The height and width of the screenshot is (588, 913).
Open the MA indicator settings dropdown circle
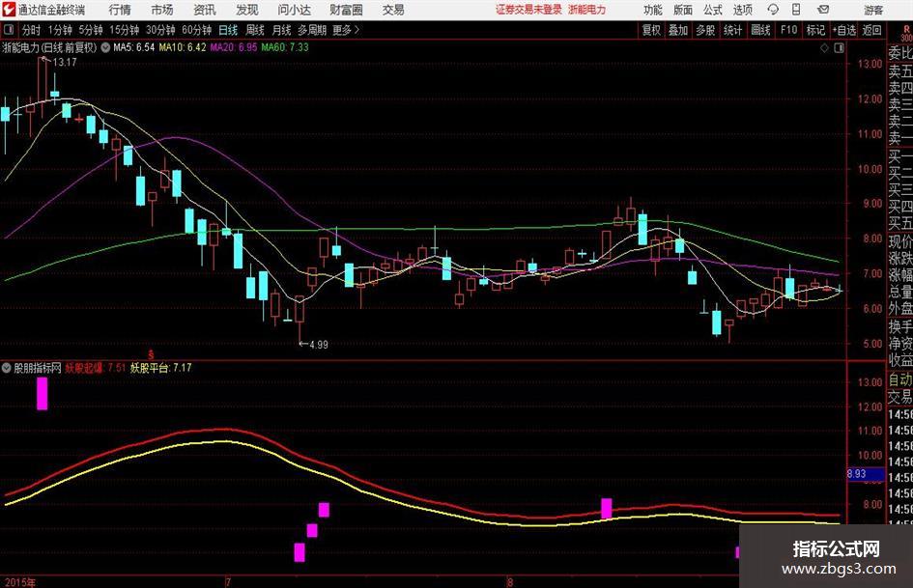click(x=105, y=47)
